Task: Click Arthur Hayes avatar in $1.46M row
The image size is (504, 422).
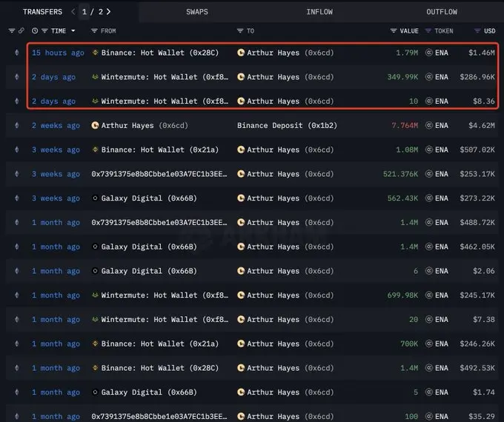Action: tap(241, 53)
